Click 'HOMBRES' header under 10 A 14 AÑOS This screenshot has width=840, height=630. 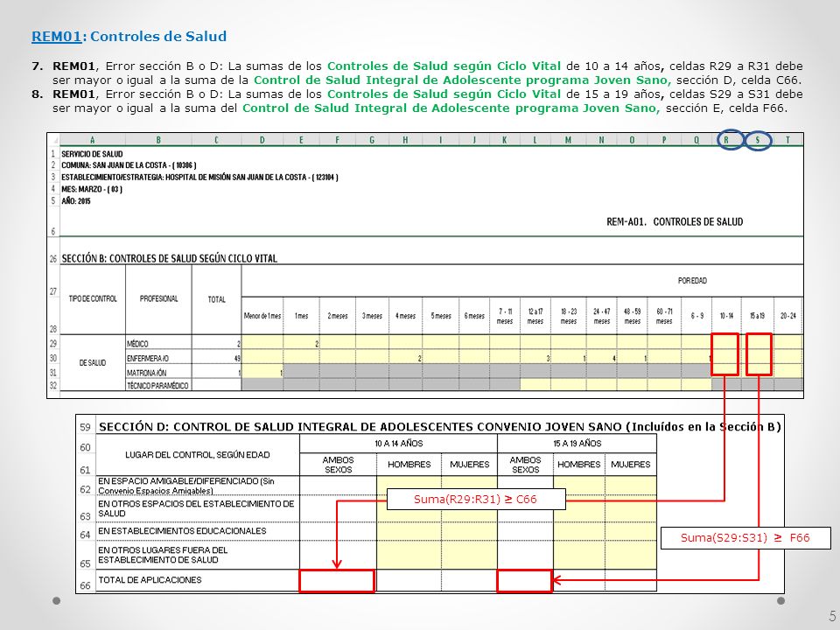pyautogui.click(x=409, y=465)
